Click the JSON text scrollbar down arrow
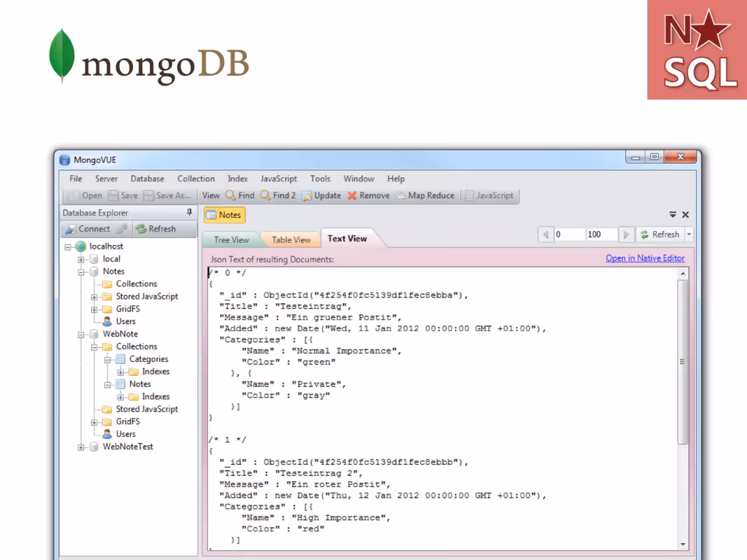The width and height of the screenshot is (747, 560). (683, 544)
